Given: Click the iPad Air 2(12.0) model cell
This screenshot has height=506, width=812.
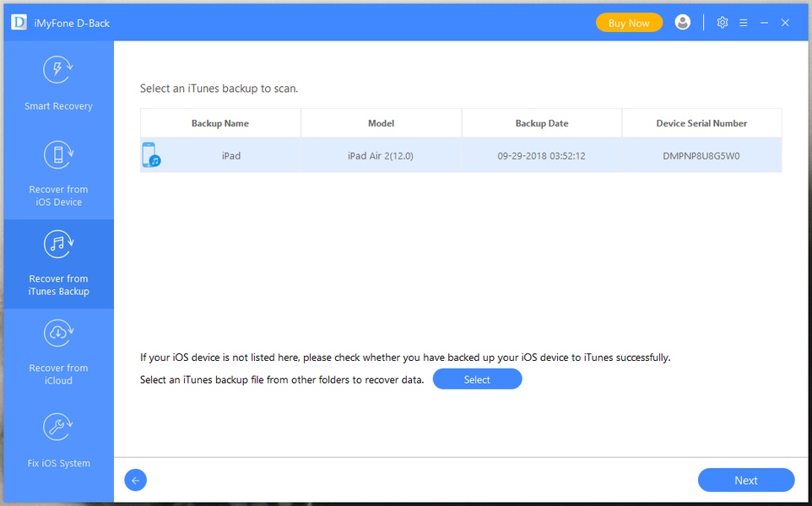Looking at the screenshot, I should pyautogui.click(x=381, y=156).
